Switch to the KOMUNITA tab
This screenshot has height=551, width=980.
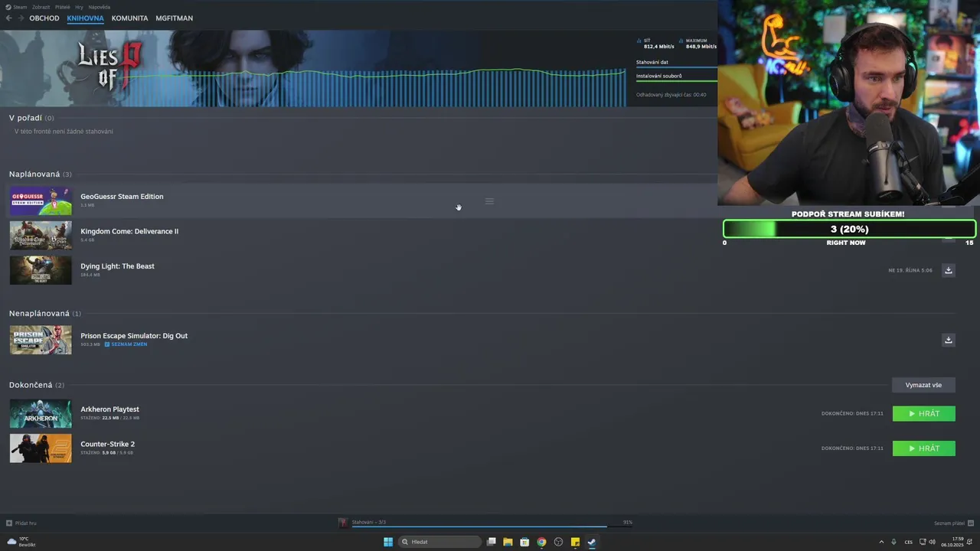click(x=129, y=18)
